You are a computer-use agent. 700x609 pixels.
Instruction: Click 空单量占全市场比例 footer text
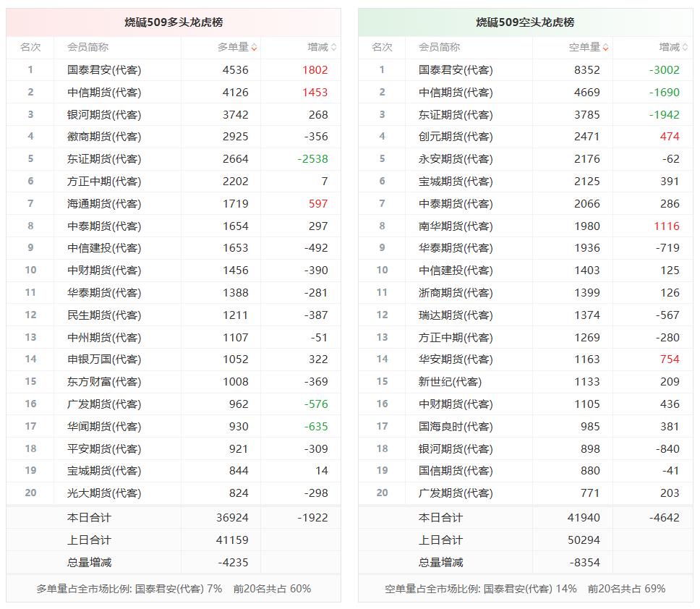(x=525, y=589)
